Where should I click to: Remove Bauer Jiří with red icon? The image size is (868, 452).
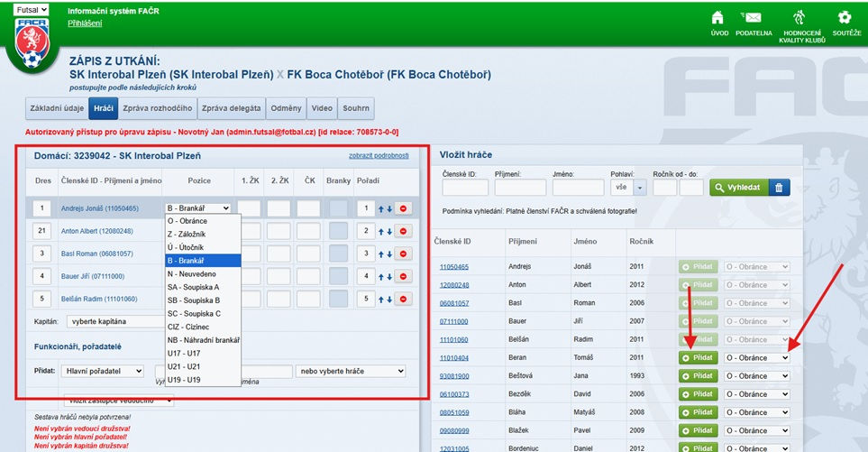tap(403, 276)
